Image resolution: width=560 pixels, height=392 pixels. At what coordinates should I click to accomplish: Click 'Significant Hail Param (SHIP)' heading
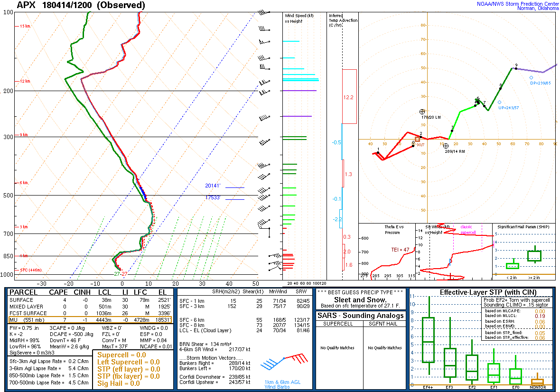pyautogui.click(x=524, y=227)
